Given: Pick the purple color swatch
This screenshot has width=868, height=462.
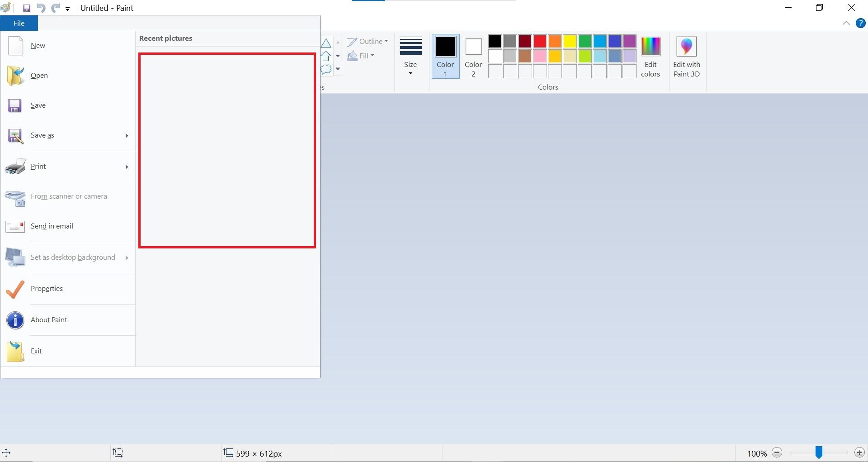Looking at the screenshot, I should tap(629, 42).
